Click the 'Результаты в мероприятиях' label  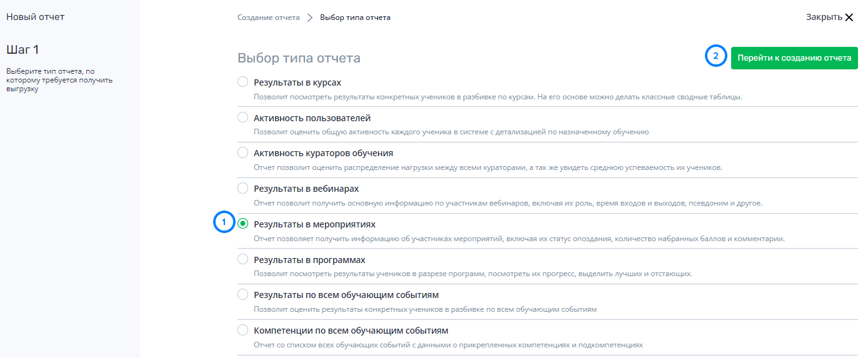[x=315, y=224]
